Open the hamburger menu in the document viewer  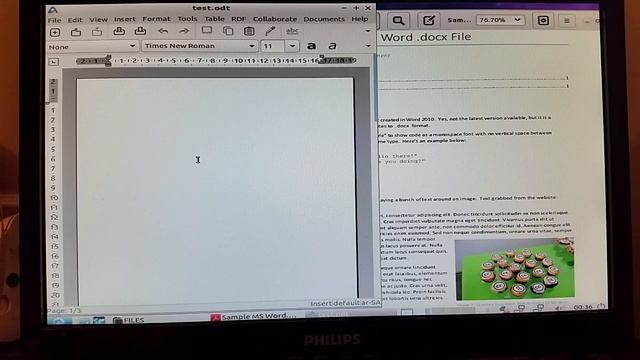click(567, 20)
